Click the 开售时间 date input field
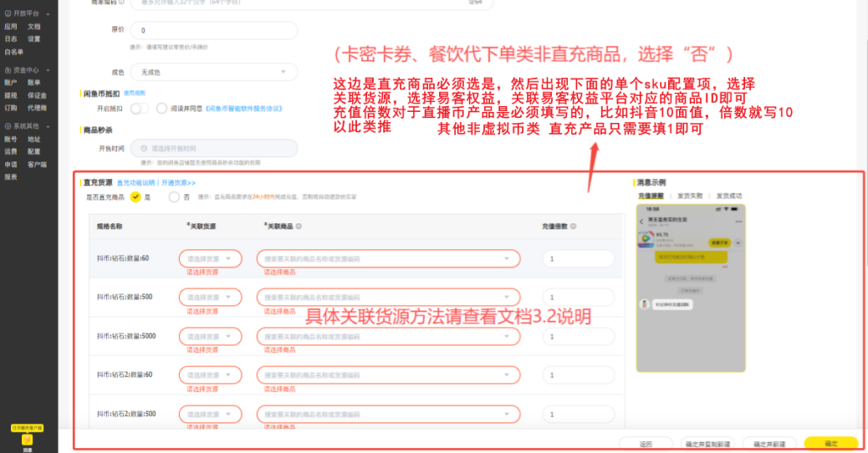This screenshot has height=453, width=868. [x=214, y=148]
